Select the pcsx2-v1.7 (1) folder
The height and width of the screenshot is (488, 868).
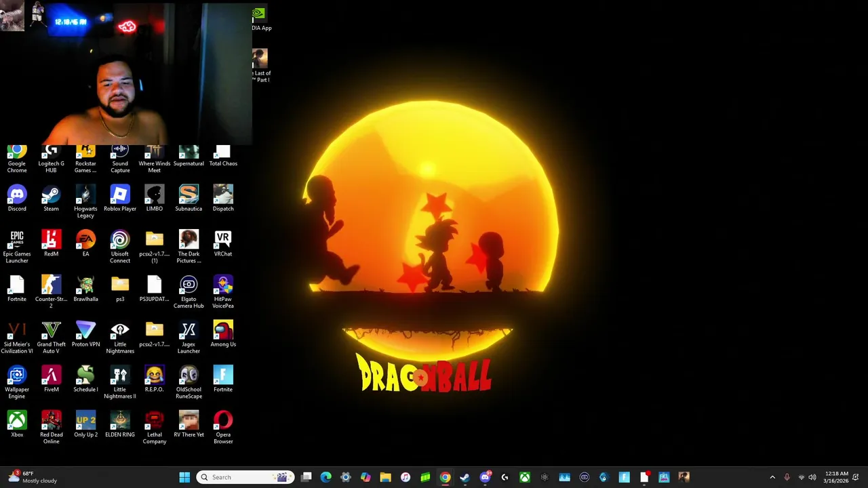[x=155, y=247]
